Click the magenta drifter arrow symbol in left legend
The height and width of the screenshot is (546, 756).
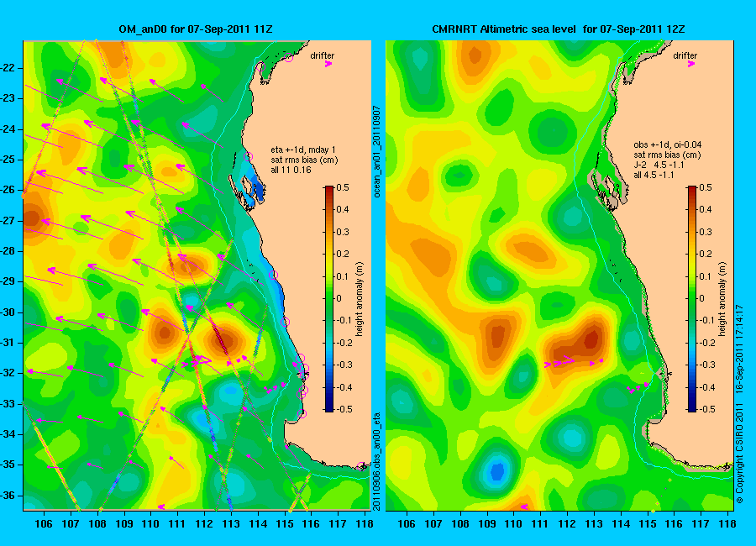click(x=328, y=64)
